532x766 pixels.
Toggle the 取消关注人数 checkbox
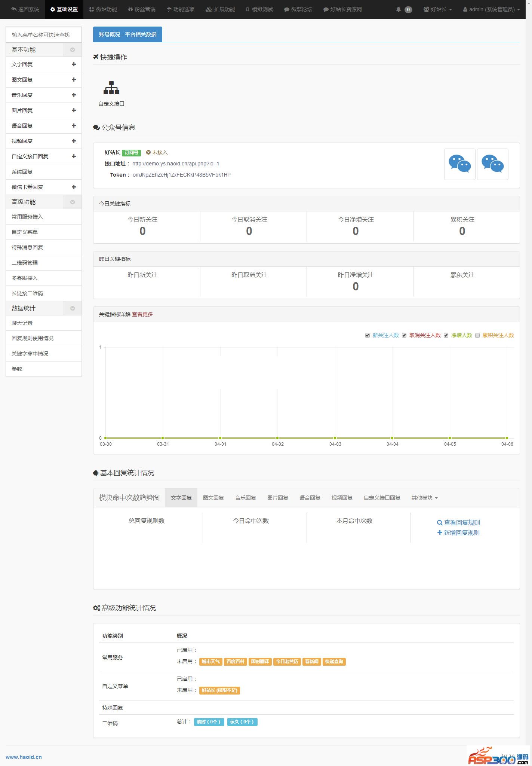pyautogui.click(x=404, y=335)
